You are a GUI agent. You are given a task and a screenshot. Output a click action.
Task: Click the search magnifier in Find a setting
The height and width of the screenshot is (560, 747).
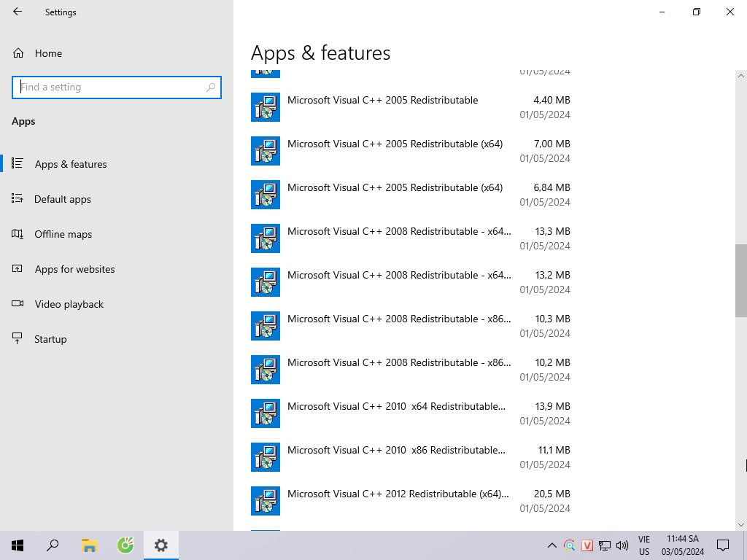click(x=211, y=87)
